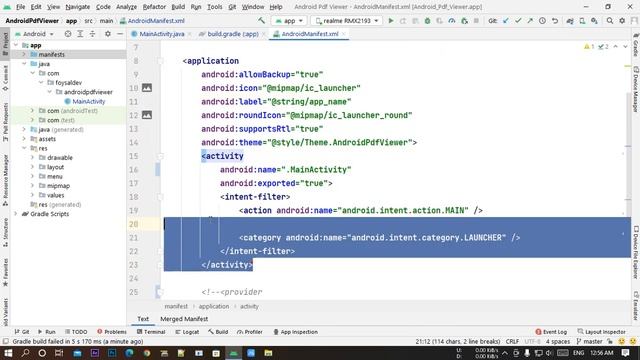Click Select Opened File target icon
This screenshot has height=360, width=640.
coord(68,34)
